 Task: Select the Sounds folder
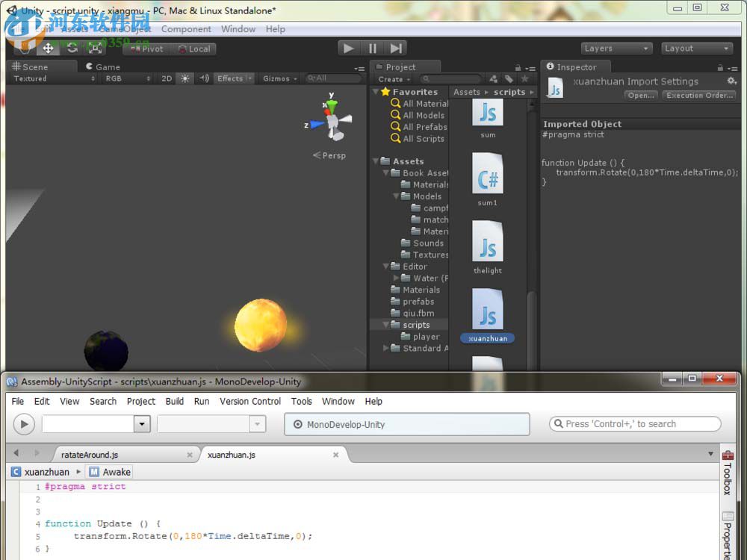coord(423,243)
